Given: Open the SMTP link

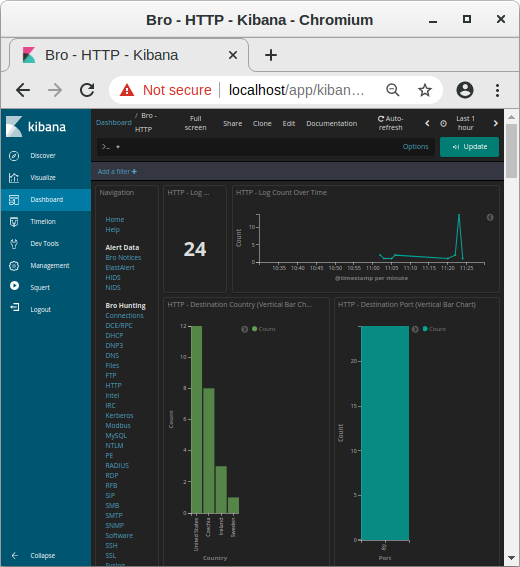Looking at the screenshot, I should (114, 516).
